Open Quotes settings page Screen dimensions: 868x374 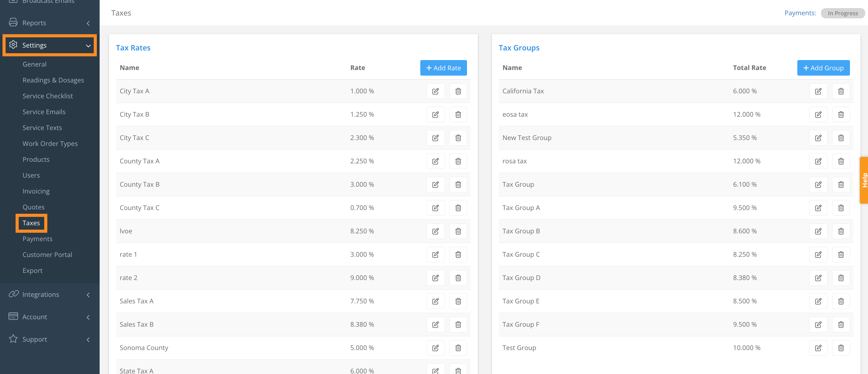coord(33,207)
